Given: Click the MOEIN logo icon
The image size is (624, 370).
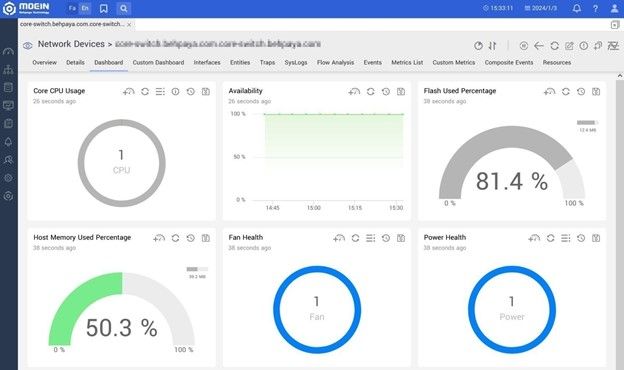Looking at the screenshot, I should (9, 8).
